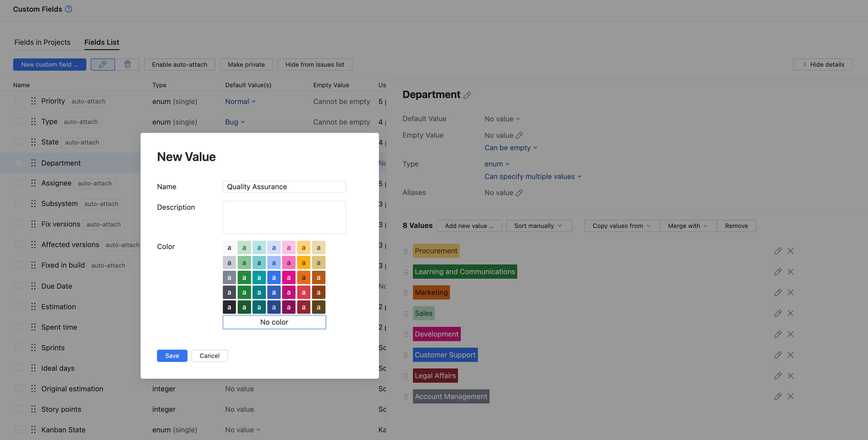
Task: Switch to Fields in Projects tab
Action: [x=42, y=42]
